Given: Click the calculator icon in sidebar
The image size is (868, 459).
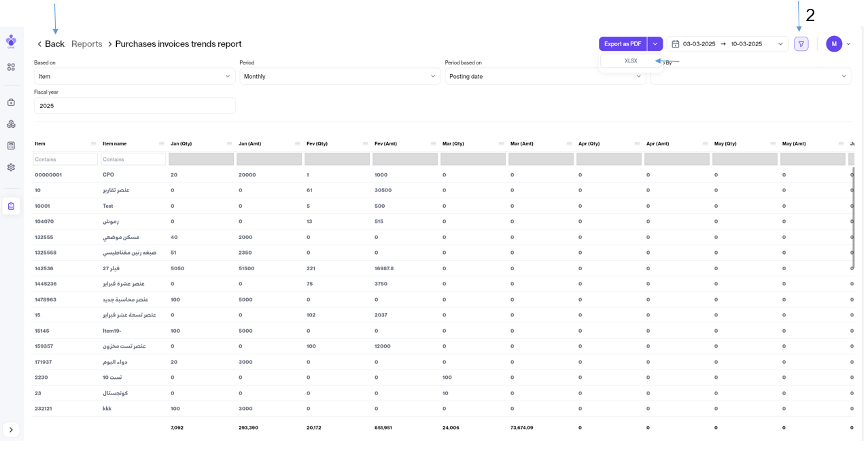Looking at the screenshot, I should coord(11,146).
